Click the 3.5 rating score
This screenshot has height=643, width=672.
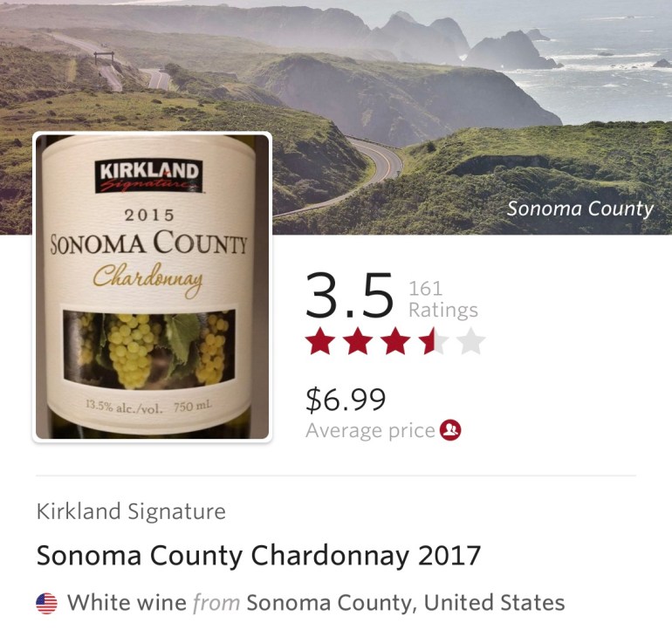pos(349,296)
